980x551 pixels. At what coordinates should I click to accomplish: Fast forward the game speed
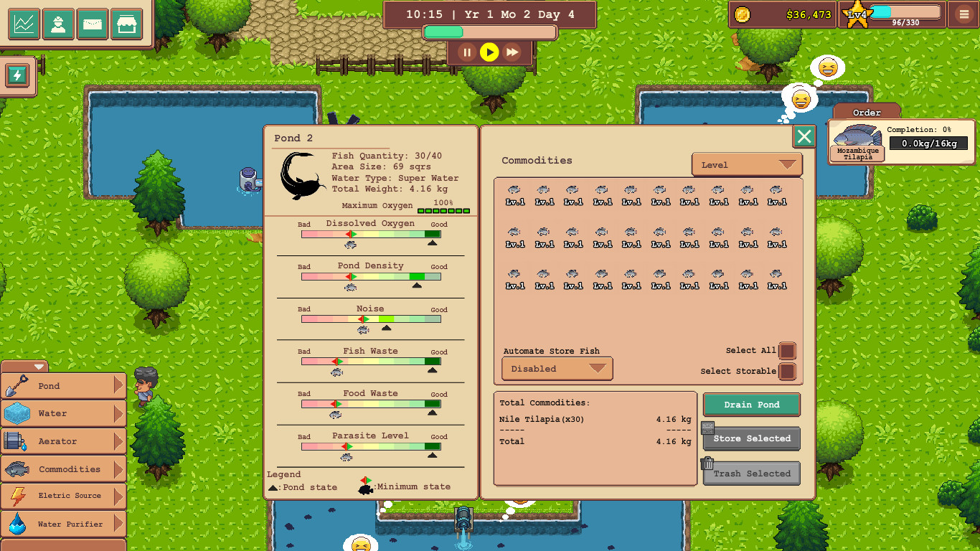pos(511,52)
